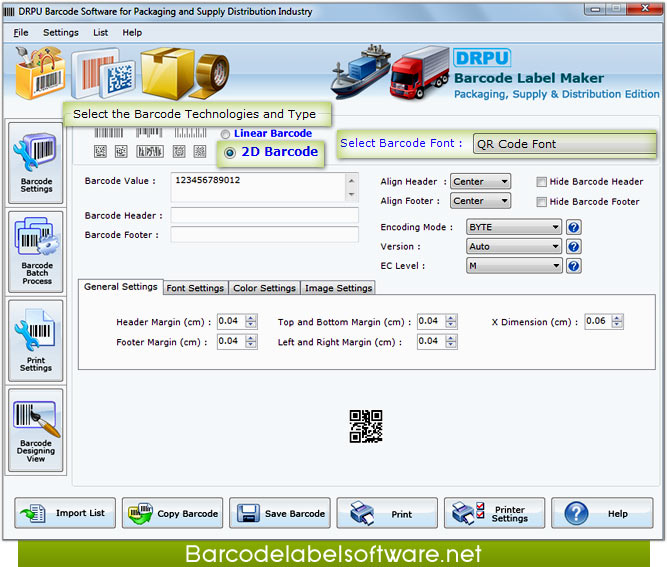667x567 pixels.
Task: Click the Header Margin value field
Action: coord(231,321)
